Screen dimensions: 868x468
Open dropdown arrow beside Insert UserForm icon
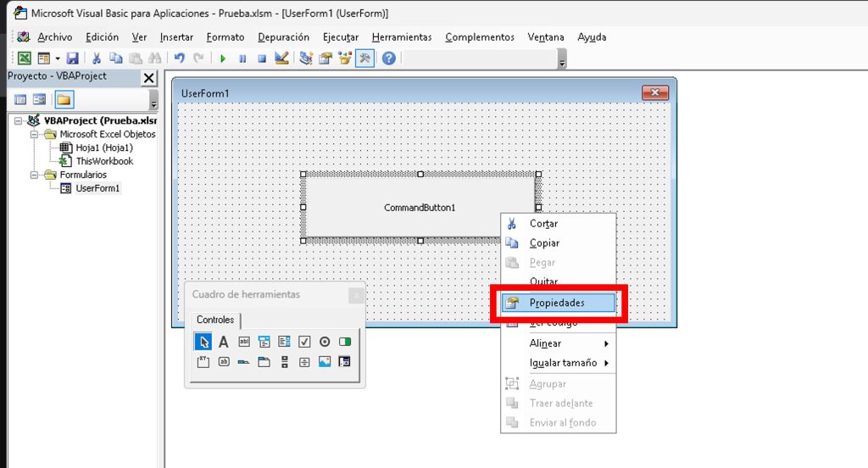pos(57,58)
